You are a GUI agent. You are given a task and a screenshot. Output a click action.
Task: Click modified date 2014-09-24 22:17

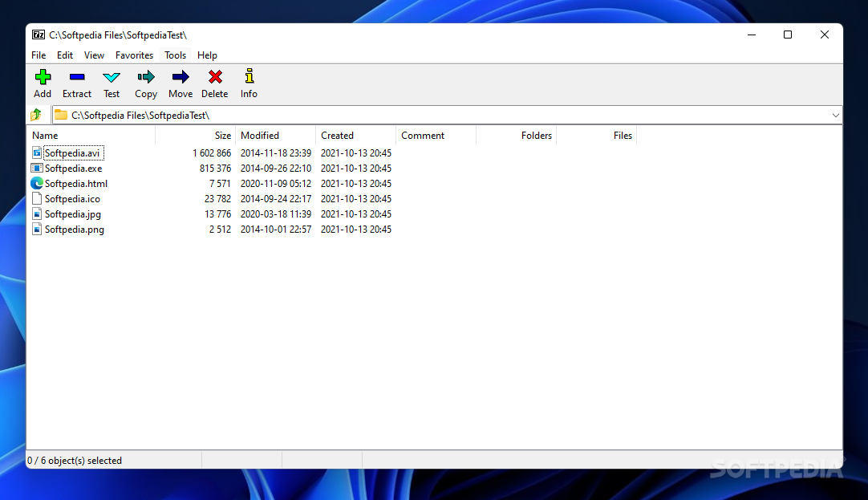point(276,199)
